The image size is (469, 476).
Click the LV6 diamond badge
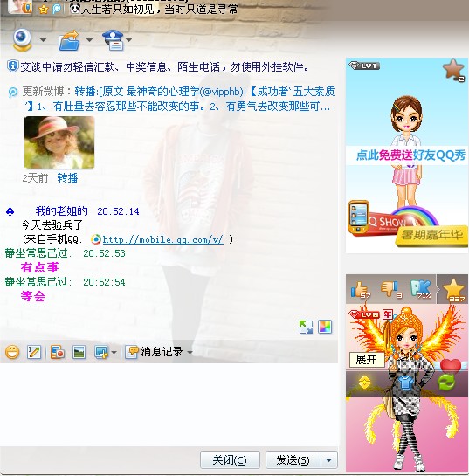(363, 314)
